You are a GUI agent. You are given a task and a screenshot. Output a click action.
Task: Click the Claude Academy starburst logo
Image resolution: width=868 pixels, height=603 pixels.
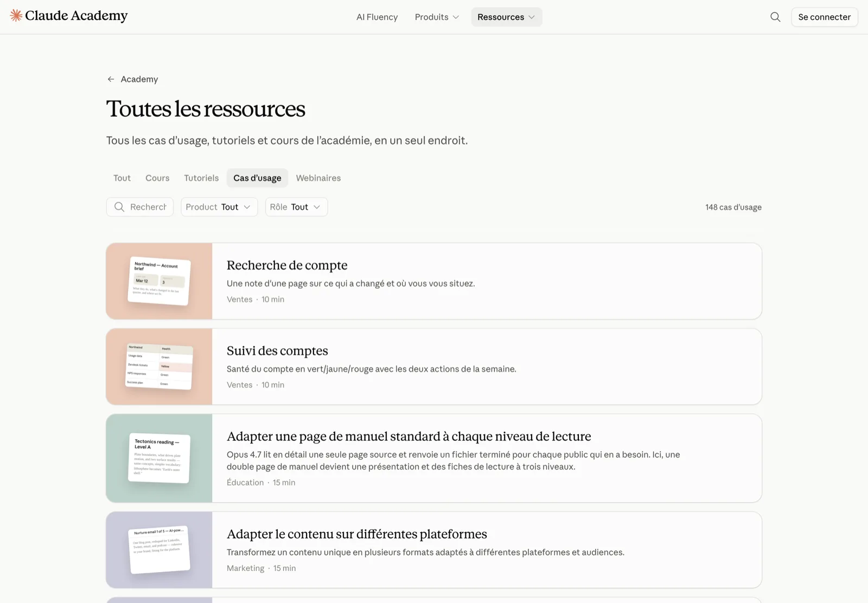[x=16, y=16]
